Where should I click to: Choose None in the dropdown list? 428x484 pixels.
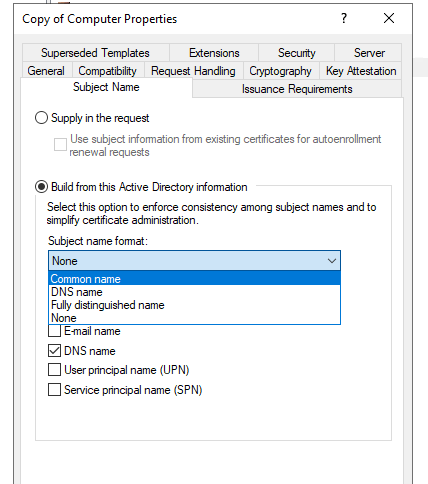pyautogui.click(x=195, y=318)
